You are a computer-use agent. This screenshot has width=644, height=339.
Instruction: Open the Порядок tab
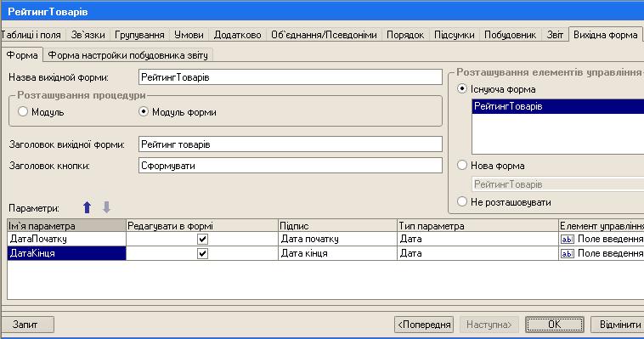405,35
